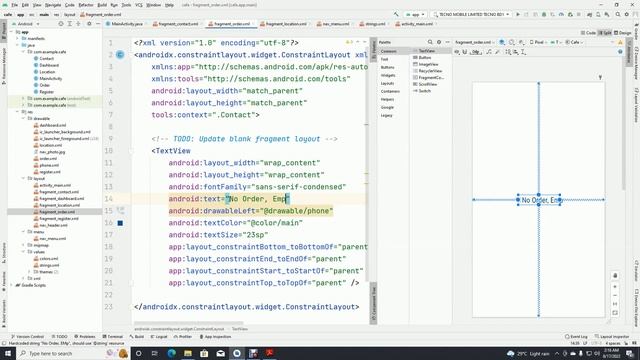Click the blue color swatch on line 16

pos(120,223)
